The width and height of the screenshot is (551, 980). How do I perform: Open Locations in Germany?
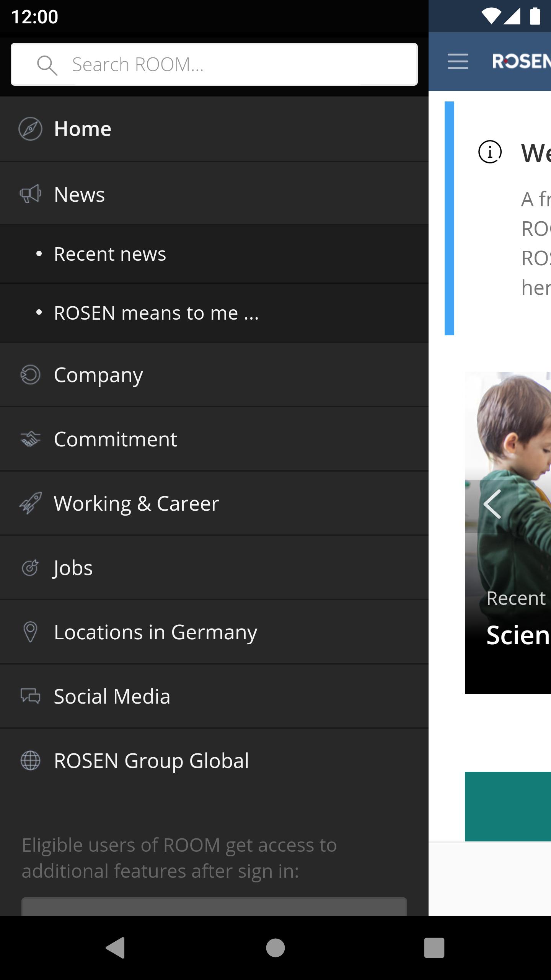tap(214, 632)
